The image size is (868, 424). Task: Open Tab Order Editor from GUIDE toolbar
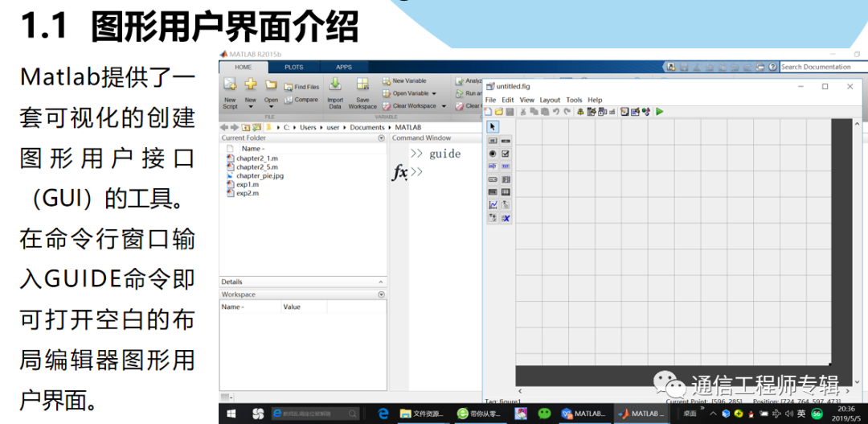pos(602,111)
